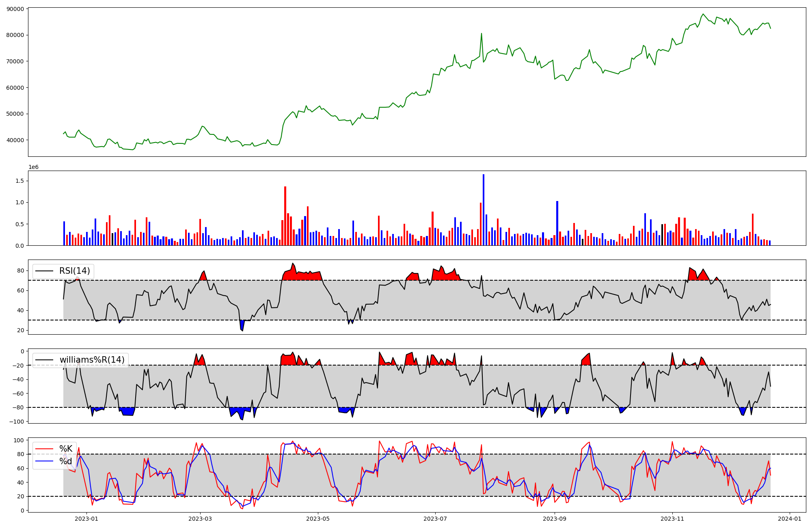This screenshot has width=812, height=528.
Task: Click the 2023-03 x-axis tick label
Action: point(200,519)
